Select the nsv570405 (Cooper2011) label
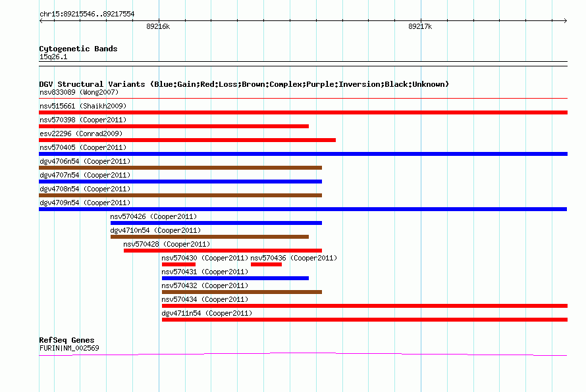 tap(83, 147)
